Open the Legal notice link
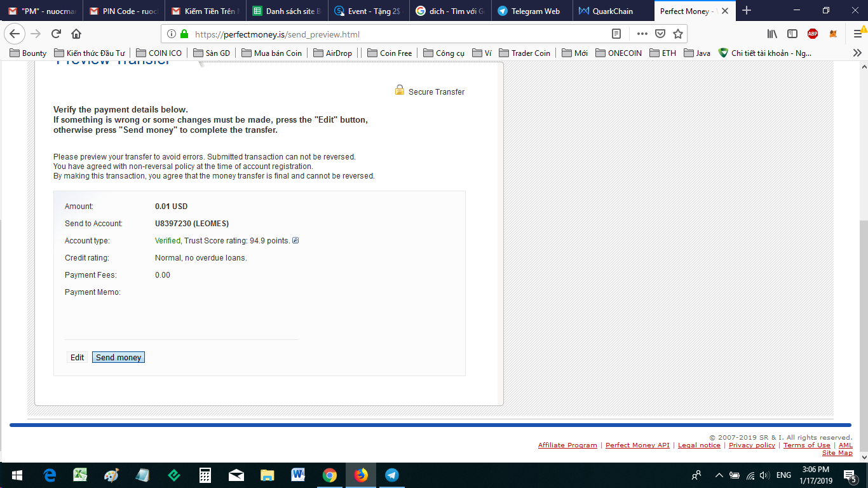 coord(699,445)
